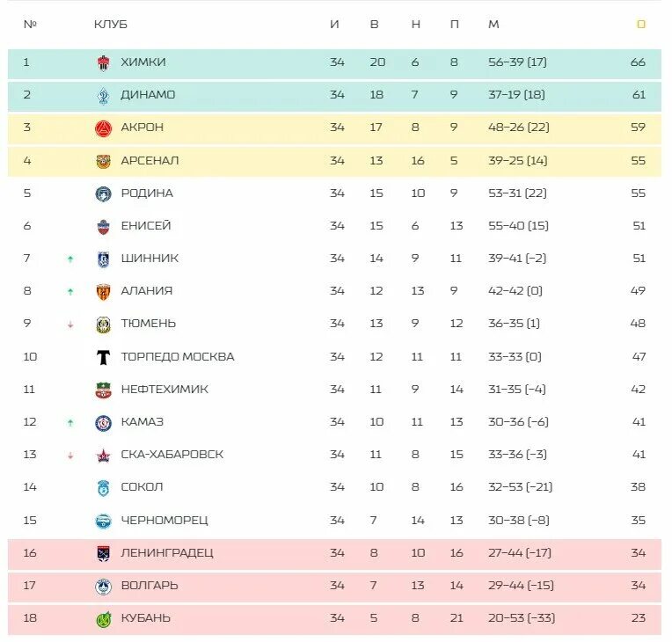The image size is (672, 642).
Task: Sort by the И games column header
Action: point(335,24)
